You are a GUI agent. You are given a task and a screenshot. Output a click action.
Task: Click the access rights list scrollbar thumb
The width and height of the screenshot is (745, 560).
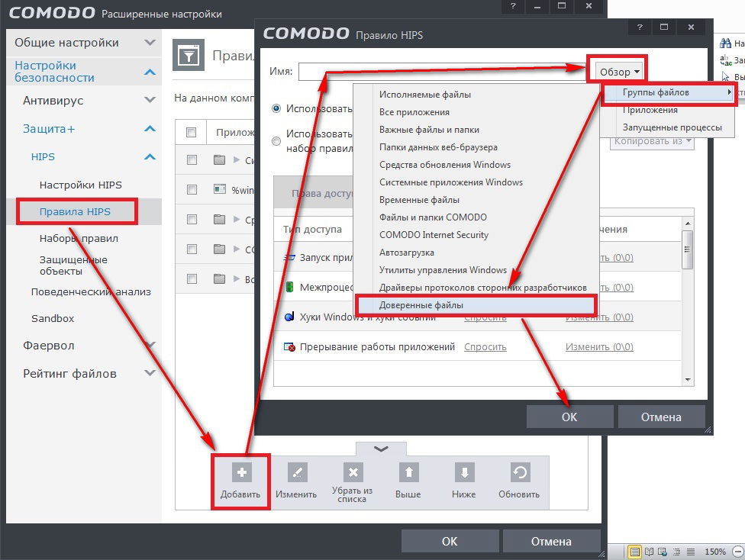click(687, 249)
